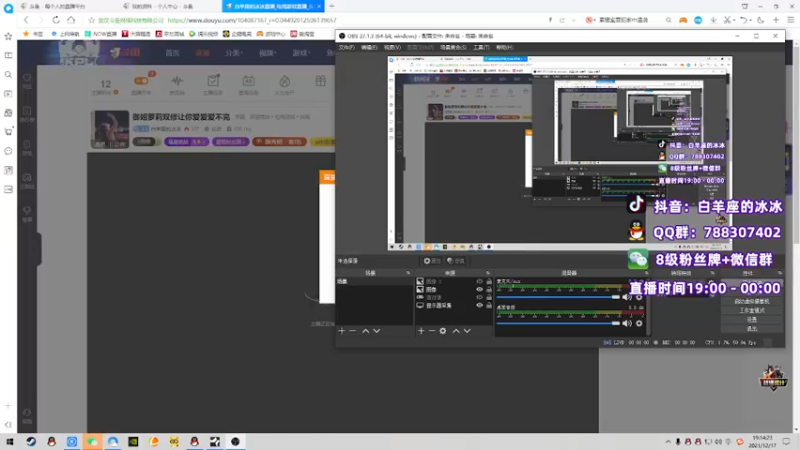Open the gift box icon in Douyu streamer toolbar

click(320, 81)
